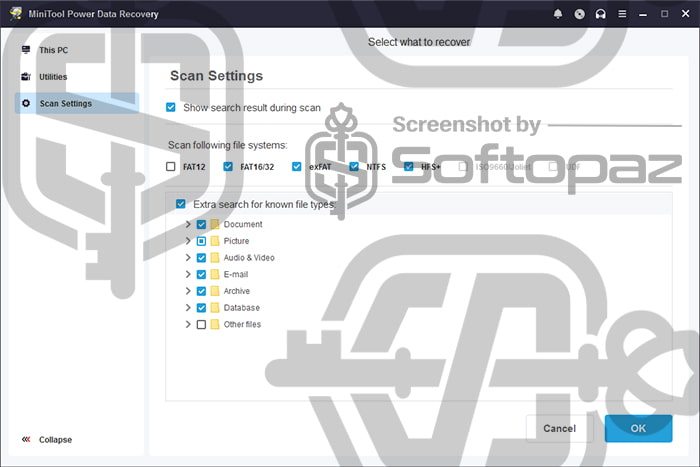Go to This PC in sidebar
Image resolution: width=700 pixels, height=467 pixels.
tap(77, 50)
